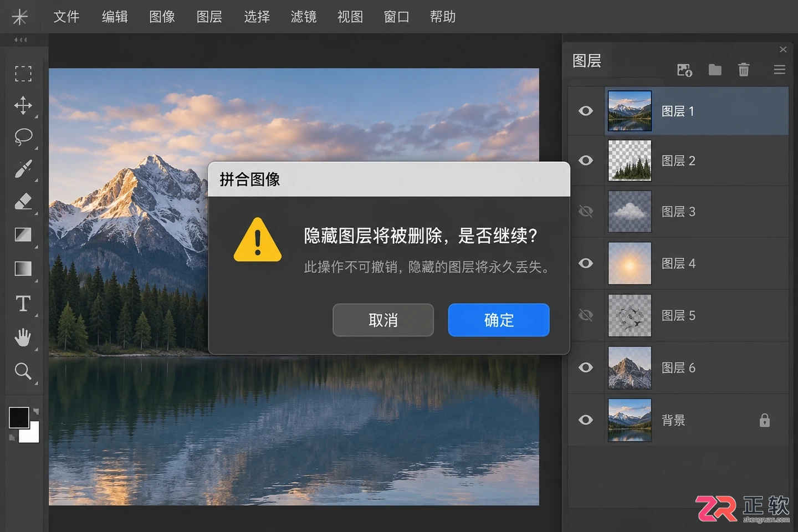Create a new layer group folder
This screenshot has height=532, width=798.
[x=715, y=70]
